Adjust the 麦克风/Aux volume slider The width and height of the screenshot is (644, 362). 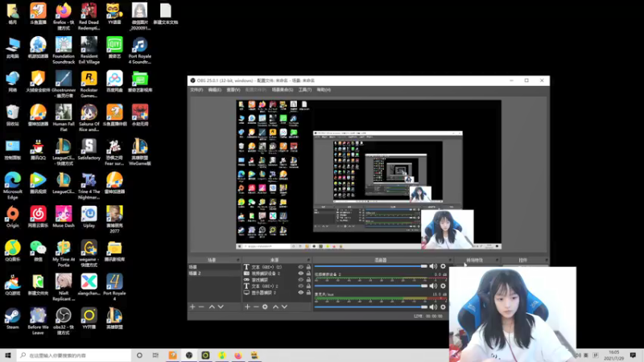(371, 307)
